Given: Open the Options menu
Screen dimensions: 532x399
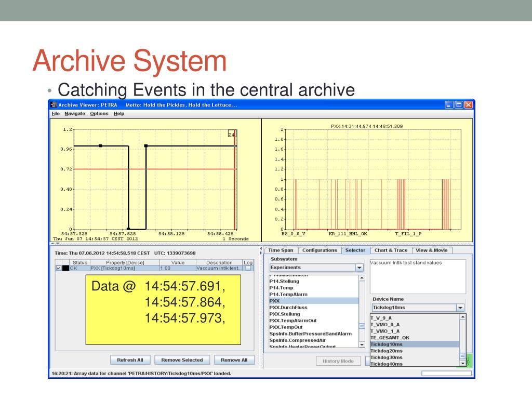Looking at the screenshot, I should tap(99, 114).
